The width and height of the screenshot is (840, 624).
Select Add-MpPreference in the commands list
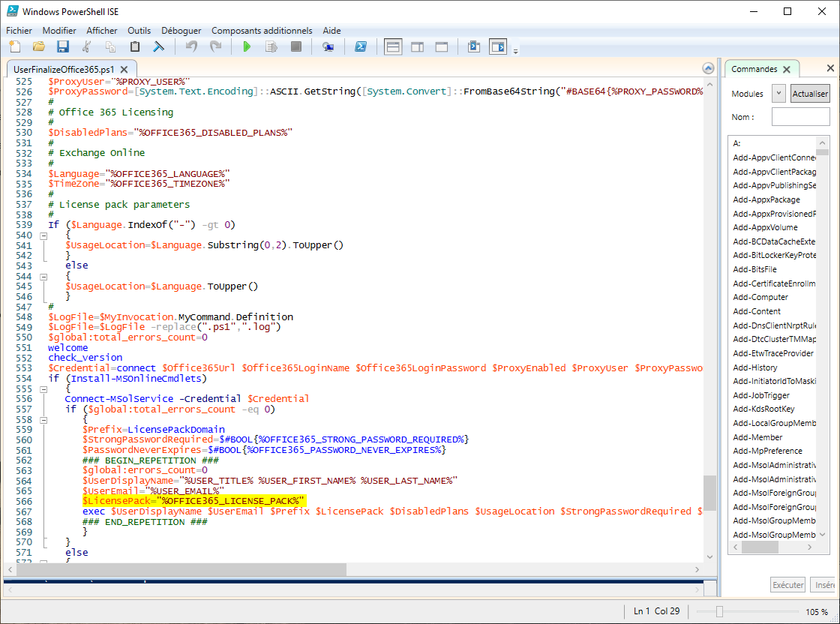pos(767,451)
